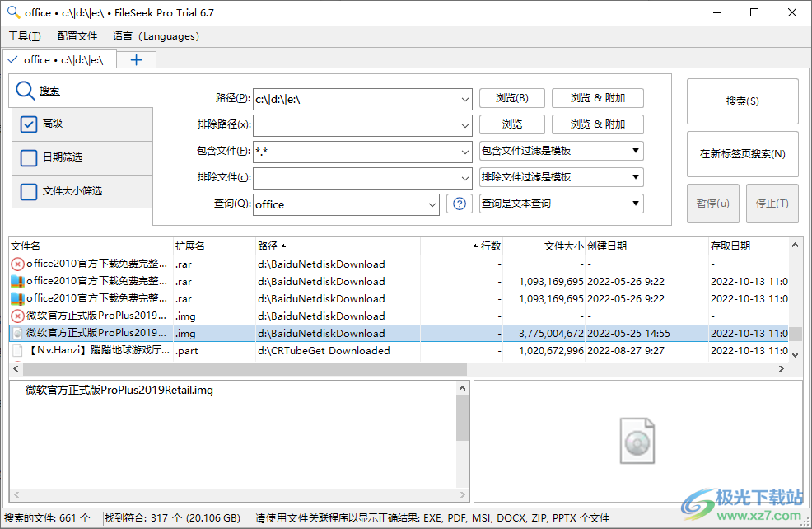The height and width of the screenshot is (529, 812).
Task: Sort results by 文件大小 column header
Action: pyautogui.click(x=544, y=246)
